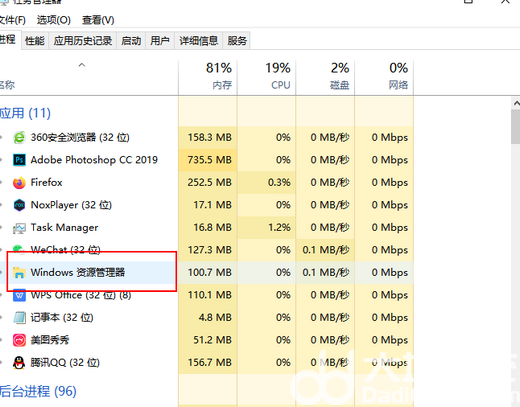Screen dimensions: 520x407
Task: Click the 100.7 MB memory cell
Action: [x=208, y=273]
